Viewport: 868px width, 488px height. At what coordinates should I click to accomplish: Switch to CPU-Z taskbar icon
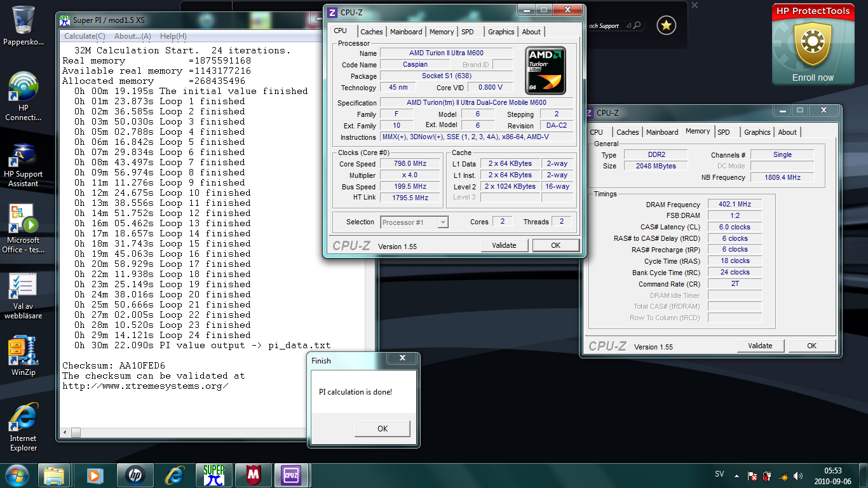[x=292, y=475]
